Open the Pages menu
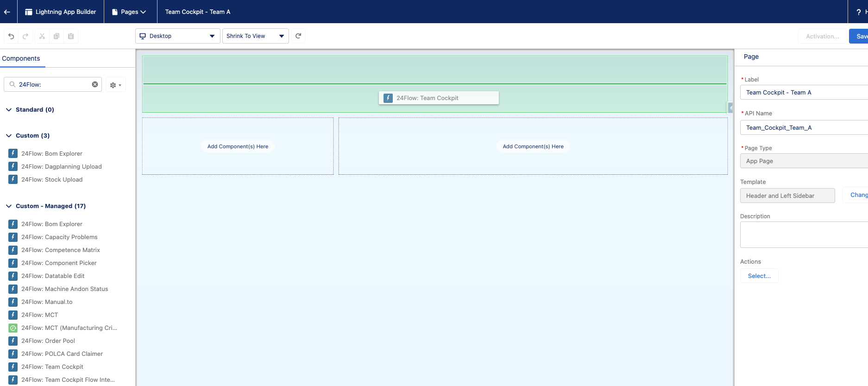Image resolution: width=868 pixels, height=386 pixels. coord(129,12)
